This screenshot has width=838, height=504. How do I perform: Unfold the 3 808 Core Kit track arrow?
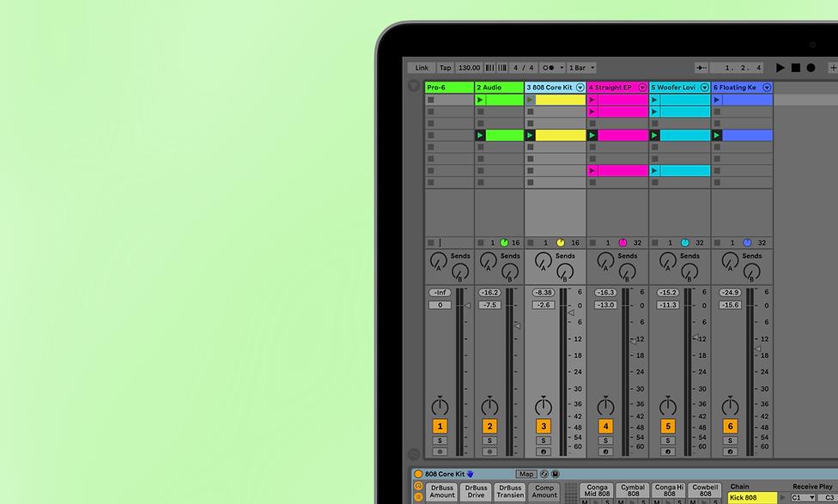(x=580, y=88)
